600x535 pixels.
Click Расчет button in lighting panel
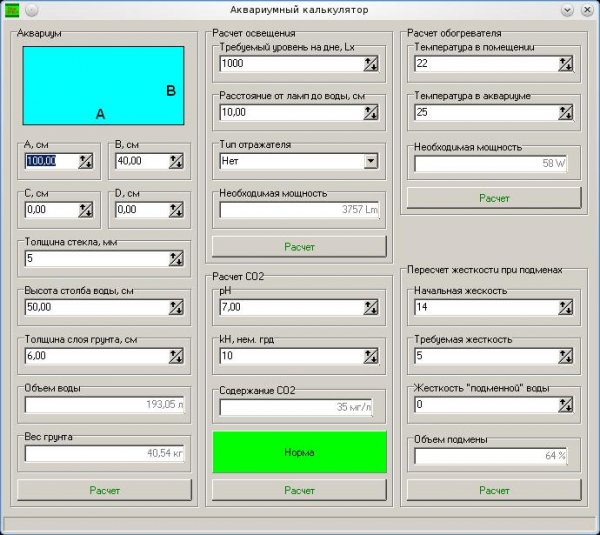299,247
